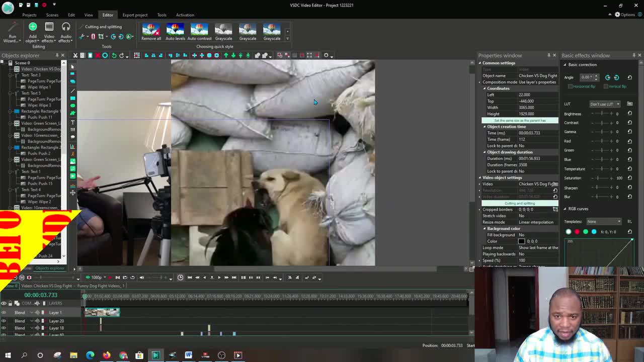Select the red RGB curve channel dot
Screen dimensions: 644x362
coord(577,232)
